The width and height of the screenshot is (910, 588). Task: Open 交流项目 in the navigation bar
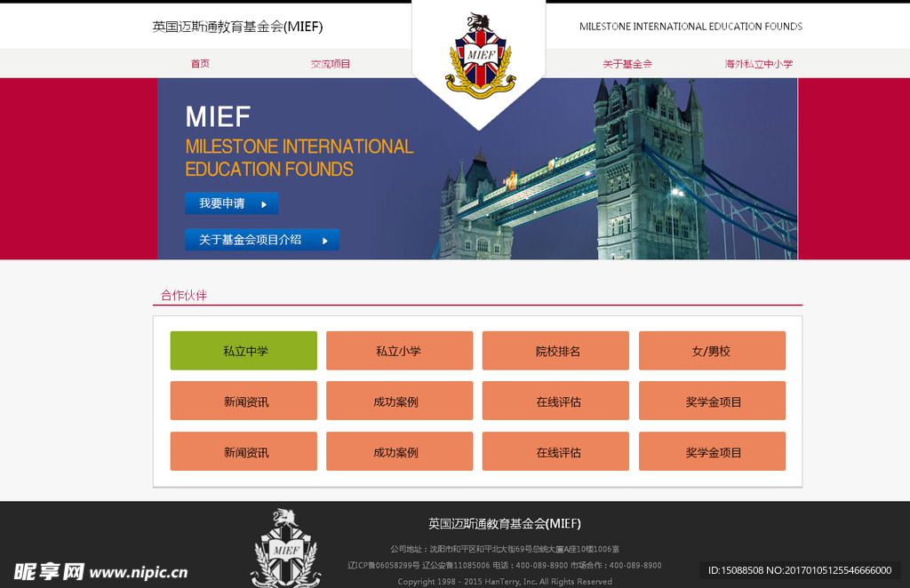click(329, 63)
